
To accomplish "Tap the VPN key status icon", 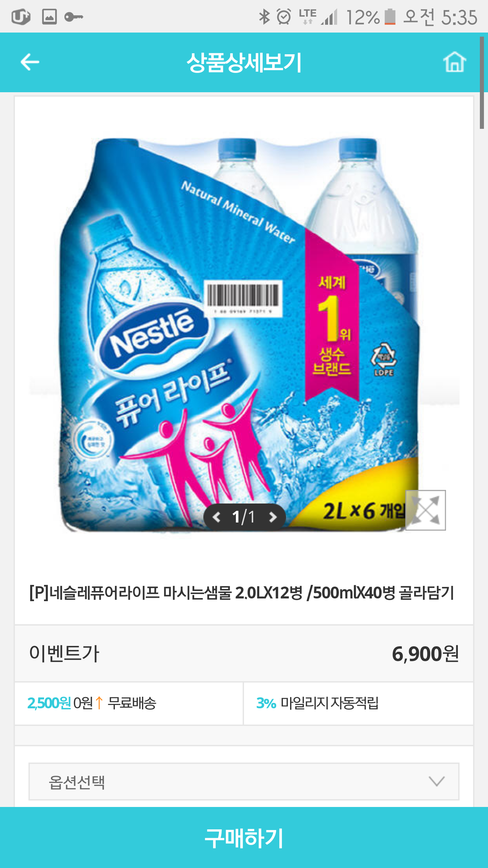I will [74, 17].
